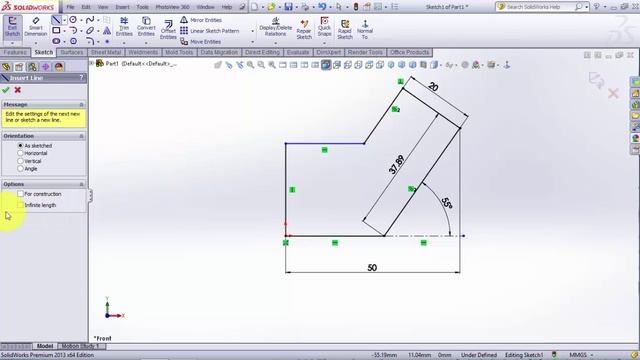Screen dimensions: 640x360
Task: Click the 37.89 dimension value
Action: [397, 165]
